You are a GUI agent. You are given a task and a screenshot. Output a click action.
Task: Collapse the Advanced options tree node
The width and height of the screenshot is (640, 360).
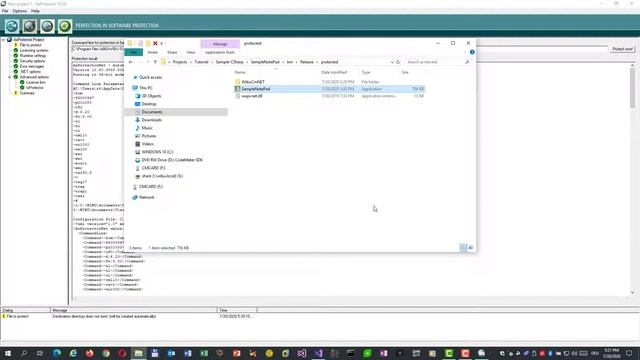[x=10, y=77]
